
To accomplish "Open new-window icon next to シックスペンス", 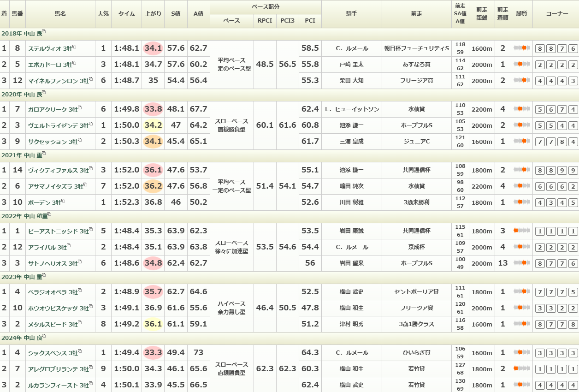I will (x=80, y=351).
